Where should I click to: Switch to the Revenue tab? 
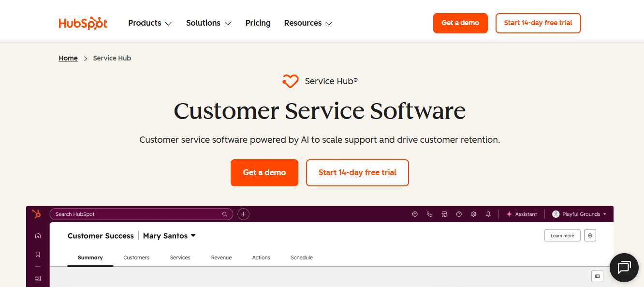tap(221, 257)
